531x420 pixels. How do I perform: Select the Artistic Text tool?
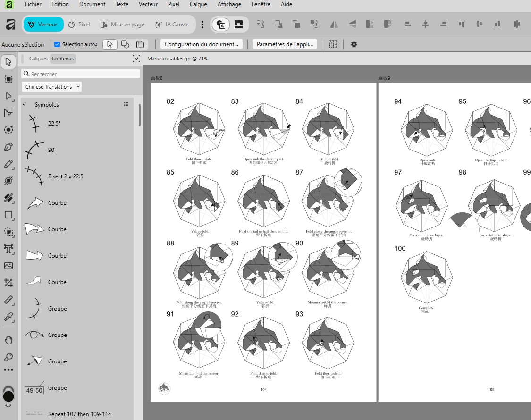8,249
